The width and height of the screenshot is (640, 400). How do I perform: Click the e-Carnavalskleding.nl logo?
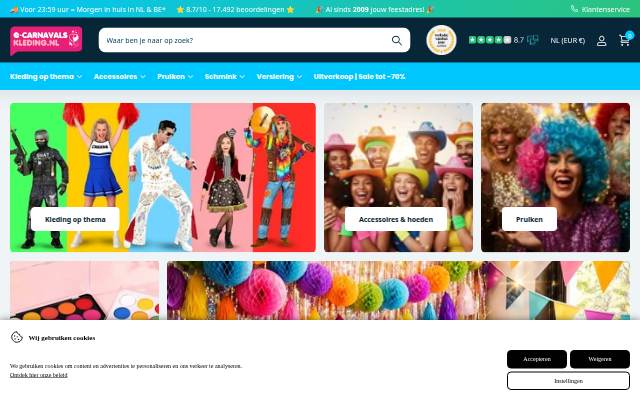point(46,40)
